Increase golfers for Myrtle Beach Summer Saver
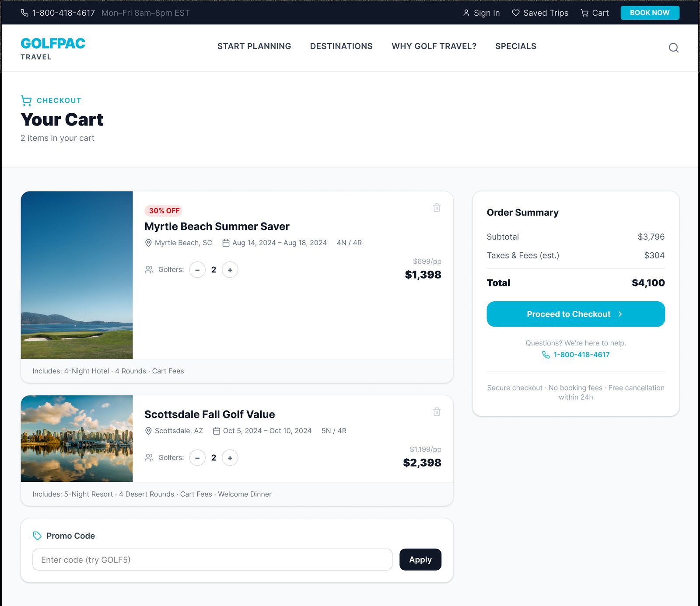This screenshot has width=700, height=606. click(230, 270)
